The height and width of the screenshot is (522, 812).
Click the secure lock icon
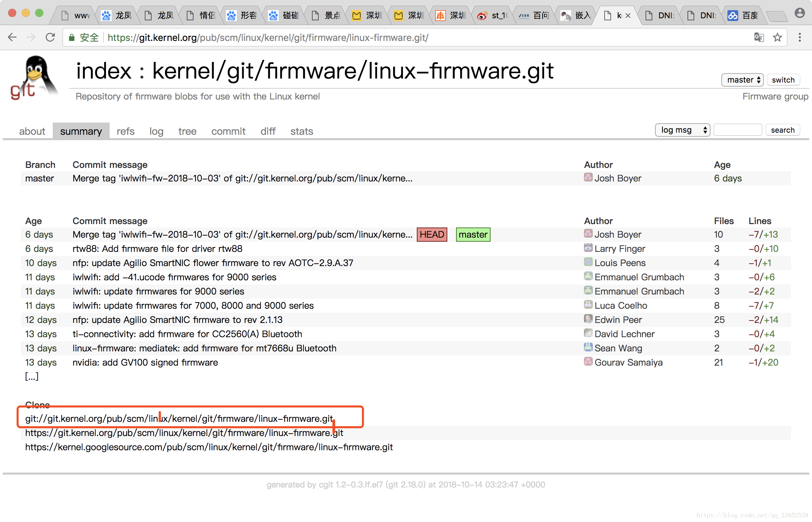71,38
